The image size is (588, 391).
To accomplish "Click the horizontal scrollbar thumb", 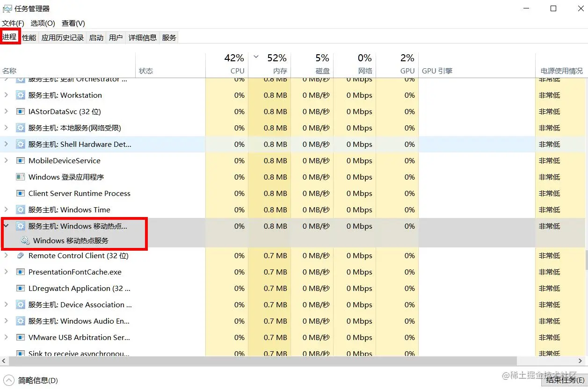I will (x=262, y=361).
